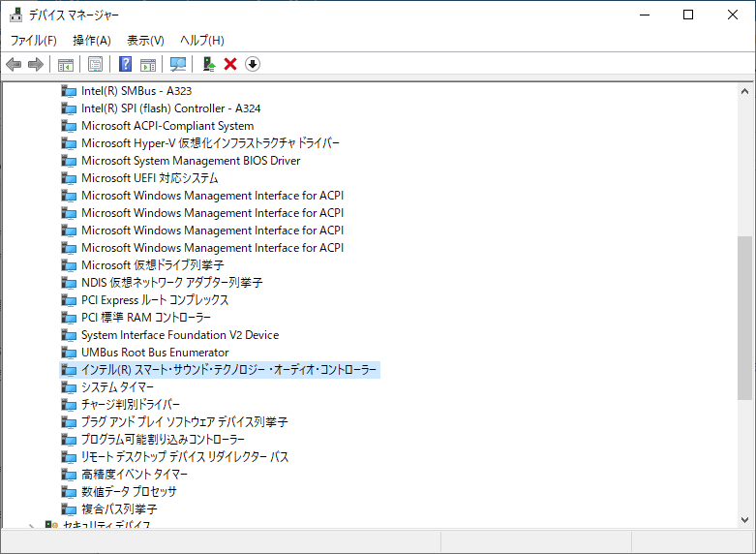This screenshot has height=554, width=756.
Task: Select Microsoft UEFI 対応システム
Action: click(x=149, y=178)
